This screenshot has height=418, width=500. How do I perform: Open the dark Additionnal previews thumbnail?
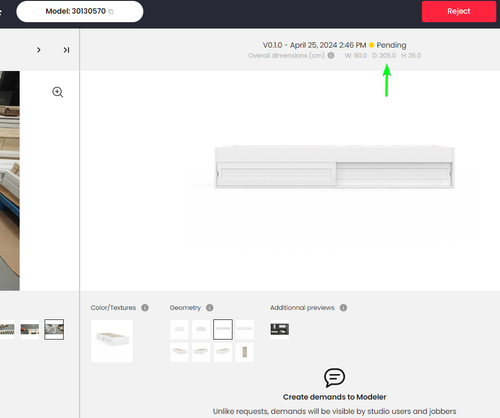280,329
